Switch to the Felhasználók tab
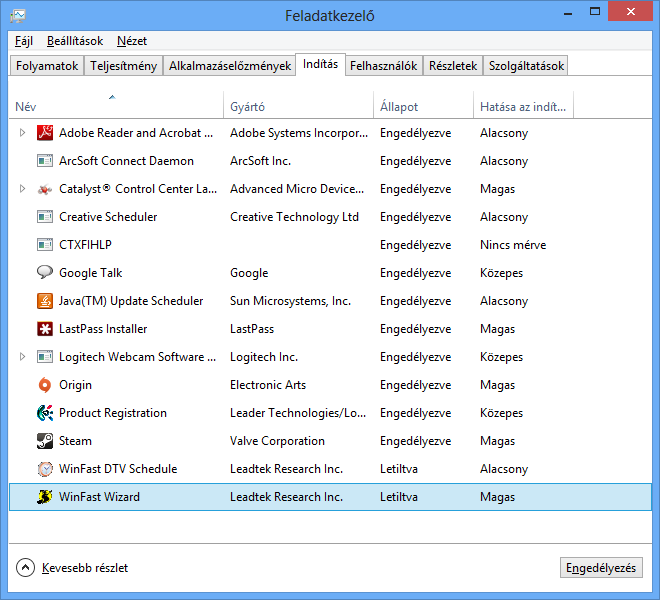The image size is (660, 600). pyautogui.click(x=383, y=66)
